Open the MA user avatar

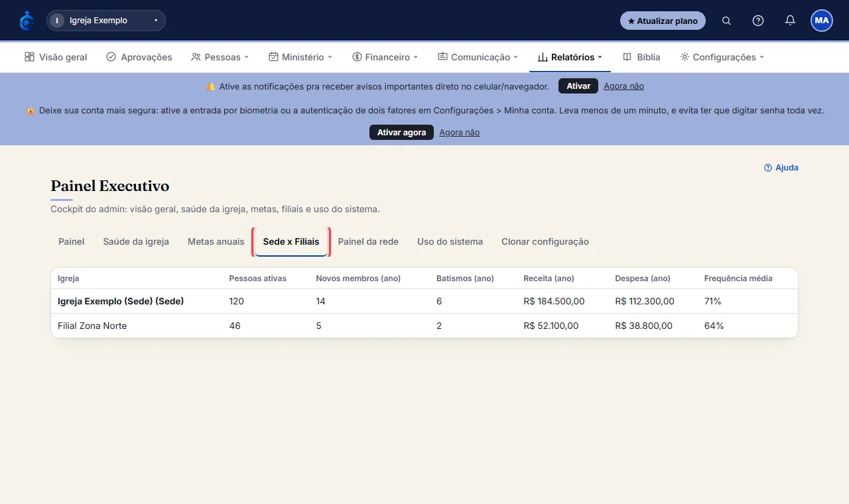pos(822,21)
